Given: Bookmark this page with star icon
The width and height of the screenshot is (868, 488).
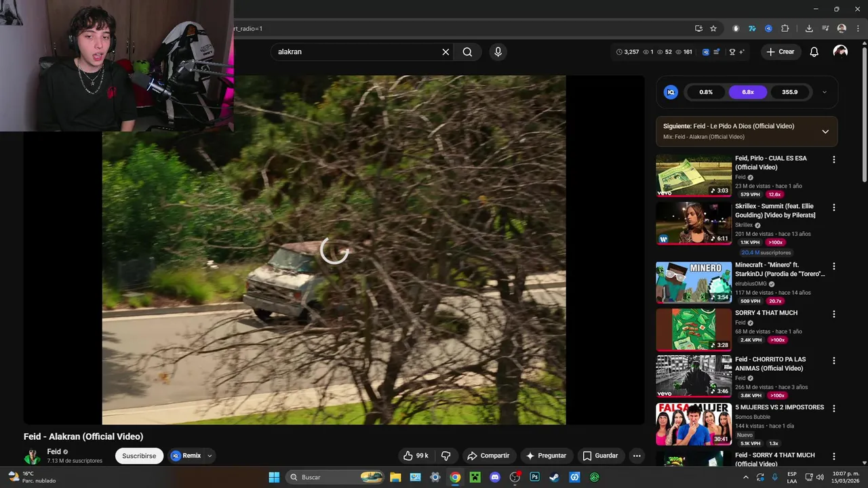Looking at the screenshot, I should (x=713, y=28).
